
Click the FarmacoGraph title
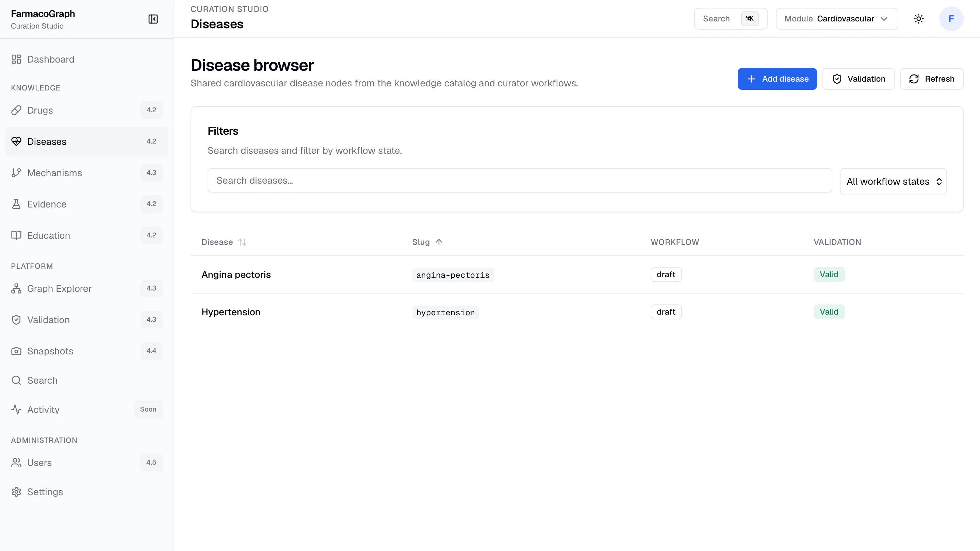(43, 14)
